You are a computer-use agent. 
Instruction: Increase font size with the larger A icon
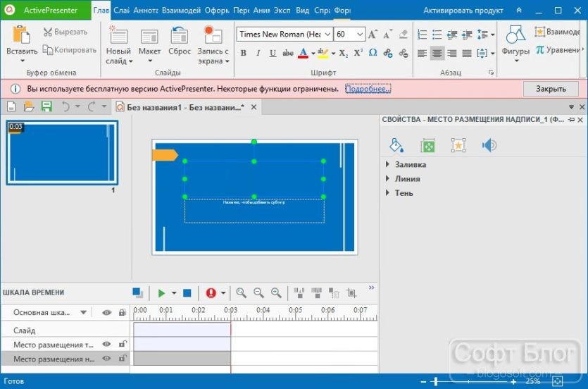coord(373,34)
